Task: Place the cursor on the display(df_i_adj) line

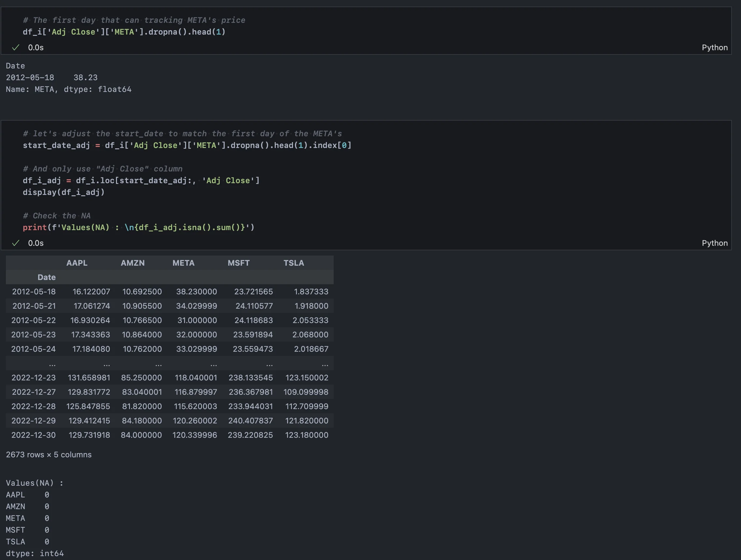Action: [x=64, y=192]
